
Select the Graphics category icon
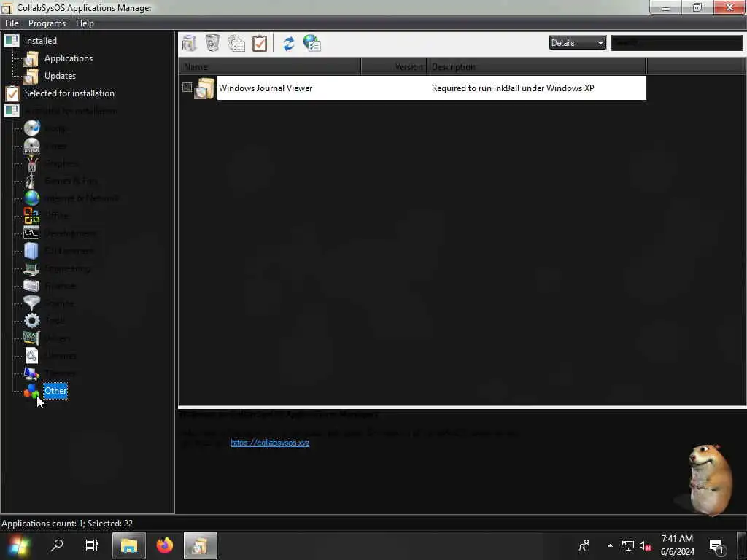(32, 163)
